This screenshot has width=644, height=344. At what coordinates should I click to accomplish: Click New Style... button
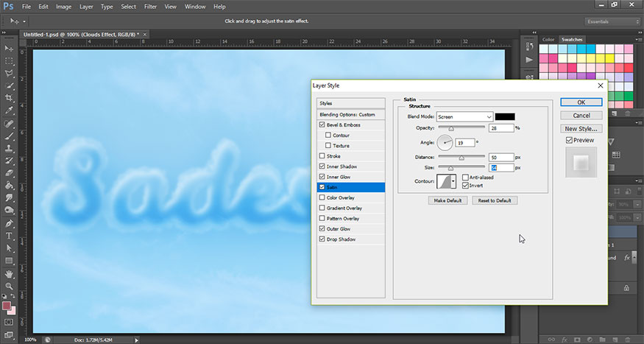tap(581, 128)
